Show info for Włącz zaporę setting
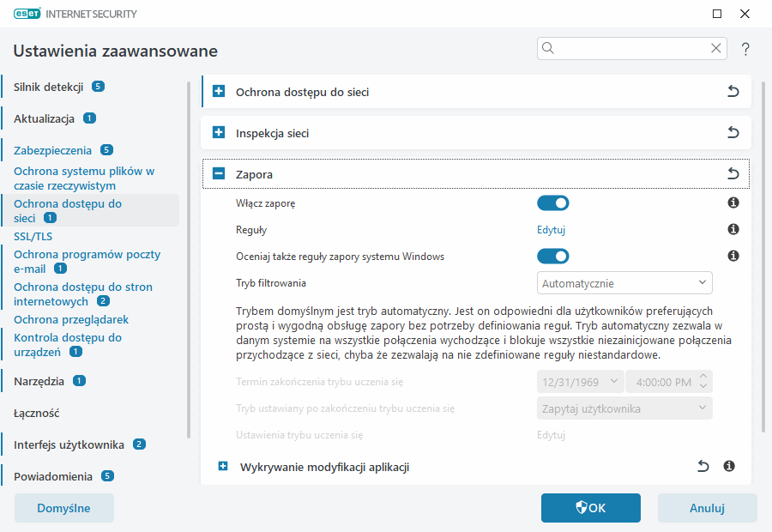This screenshot has height=532, width=772. tap(733, 203)
